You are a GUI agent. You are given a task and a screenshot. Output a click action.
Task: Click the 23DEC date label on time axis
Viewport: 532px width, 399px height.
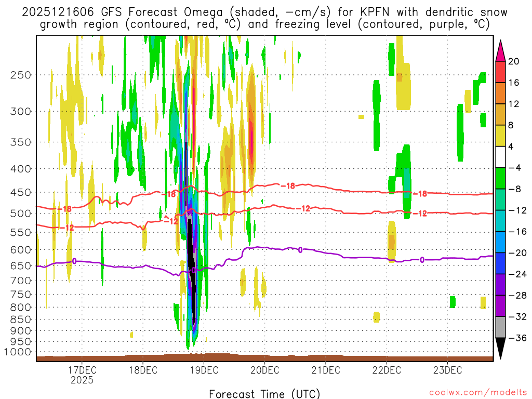click(x=447, y=370)
